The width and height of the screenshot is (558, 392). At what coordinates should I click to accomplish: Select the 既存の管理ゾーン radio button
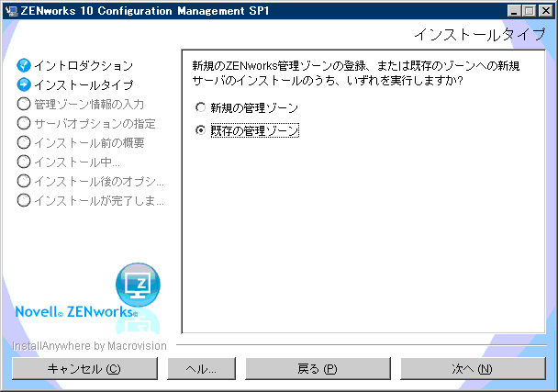point(201,130)
